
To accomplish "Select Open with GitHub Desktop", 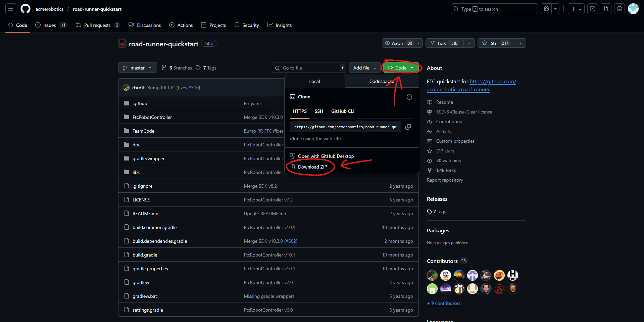I will point(326,156).
